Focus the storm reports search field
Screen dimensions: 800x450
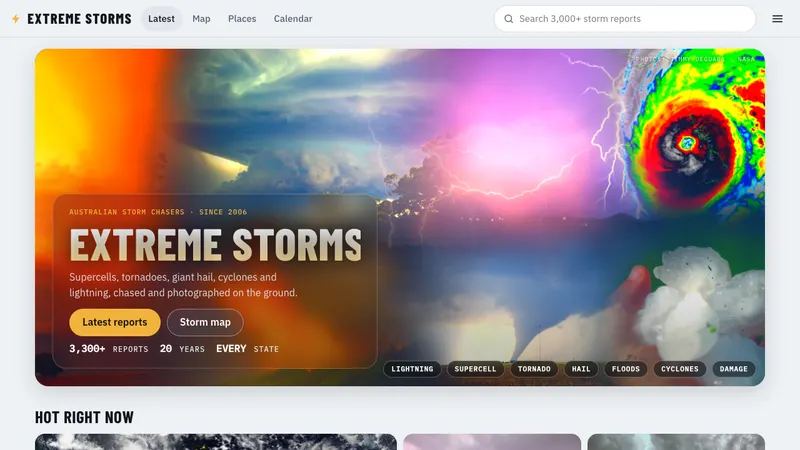pos(624,19)
